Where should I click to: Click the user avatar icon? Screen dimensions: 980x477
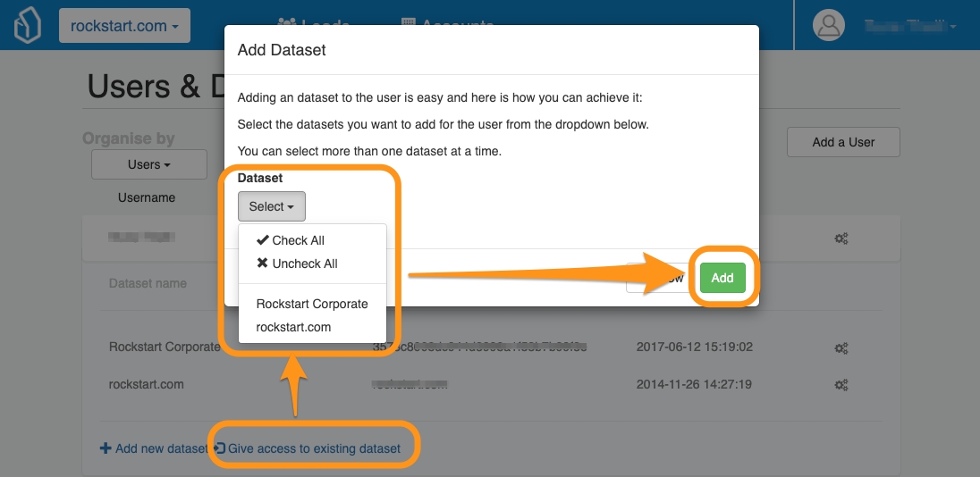point(829,25)
